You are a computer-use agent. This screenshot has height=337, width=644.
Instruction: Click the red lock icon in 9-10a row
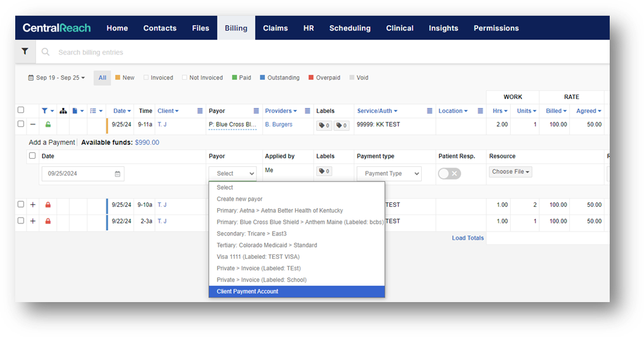point(48,204)
